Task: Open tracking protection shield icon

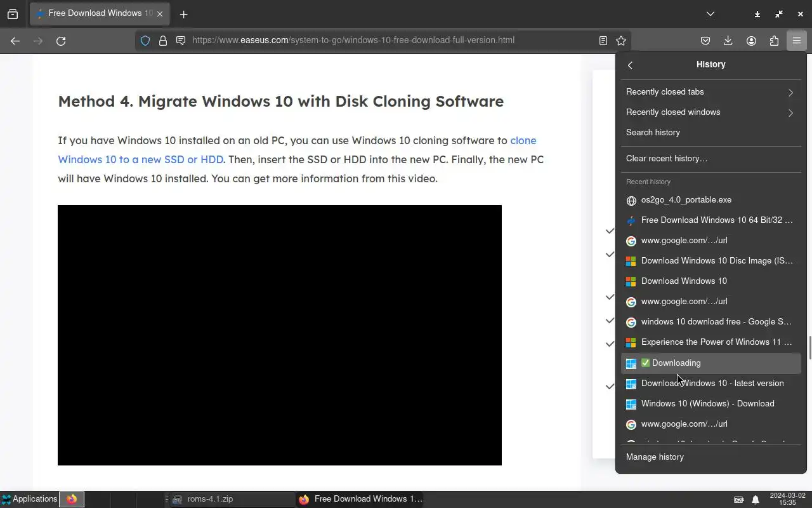Action: point(145,41)
